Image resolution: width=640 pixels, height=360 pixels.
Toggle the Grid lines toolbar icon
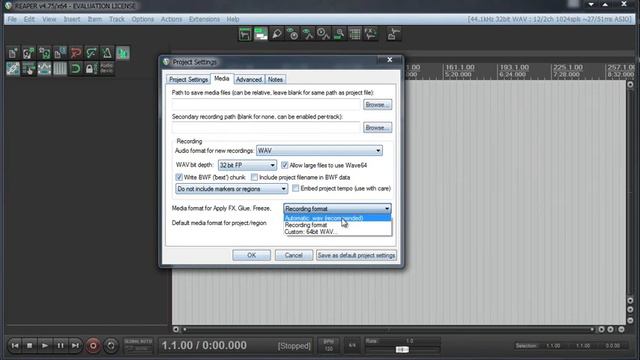coord(60,69)
